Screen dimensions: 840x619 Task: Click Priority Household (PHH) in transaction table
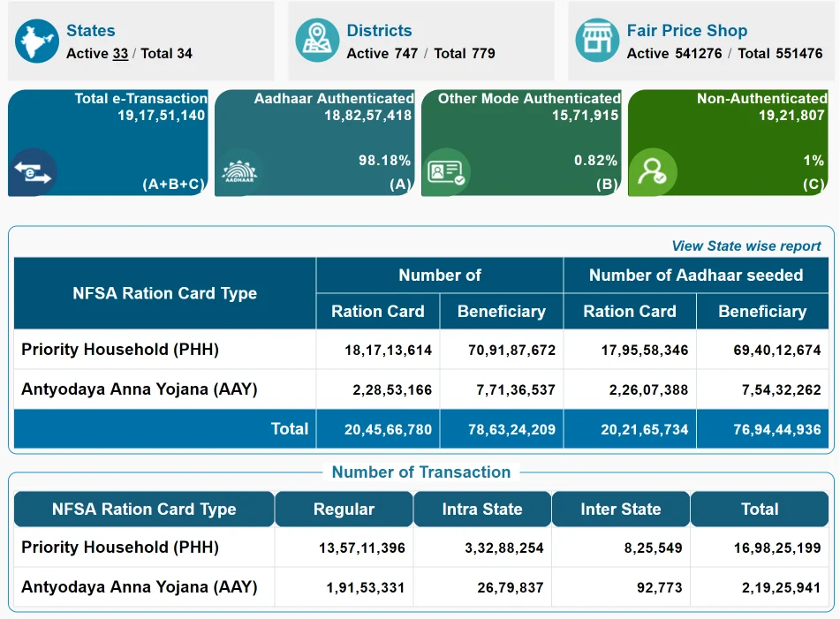coord(120,547)
